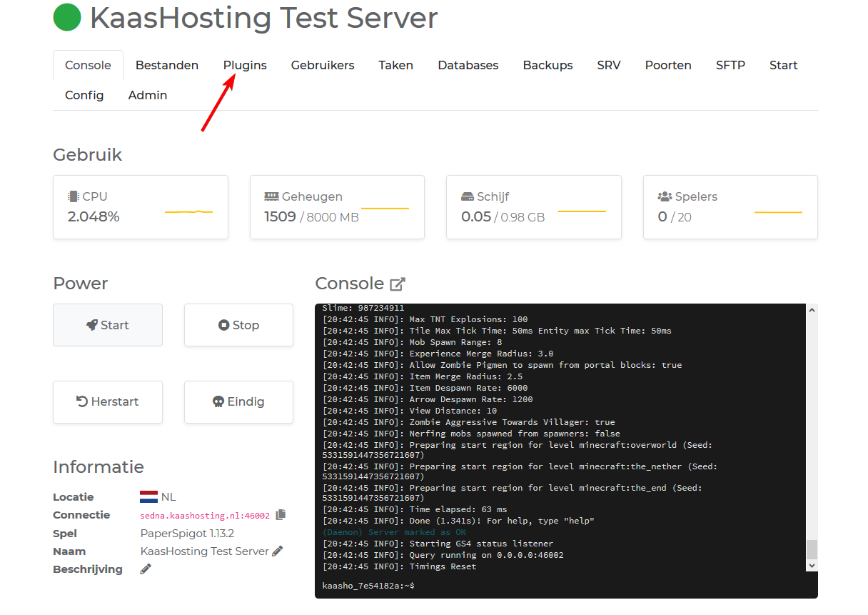
Task: Click the sedna.kaashosting.nl connection address
Action: 205,515
